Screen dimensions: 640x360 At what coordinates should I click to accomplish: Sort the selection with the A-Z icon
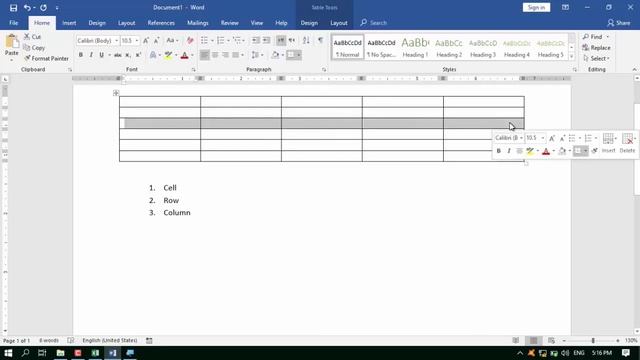(306, 40)
